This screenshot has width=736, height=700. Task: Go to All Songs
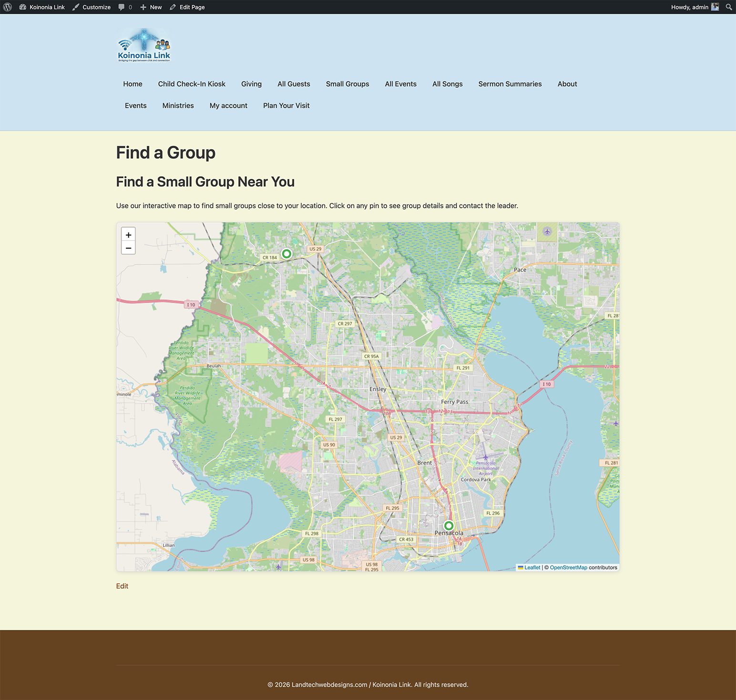tap(448, 84)
